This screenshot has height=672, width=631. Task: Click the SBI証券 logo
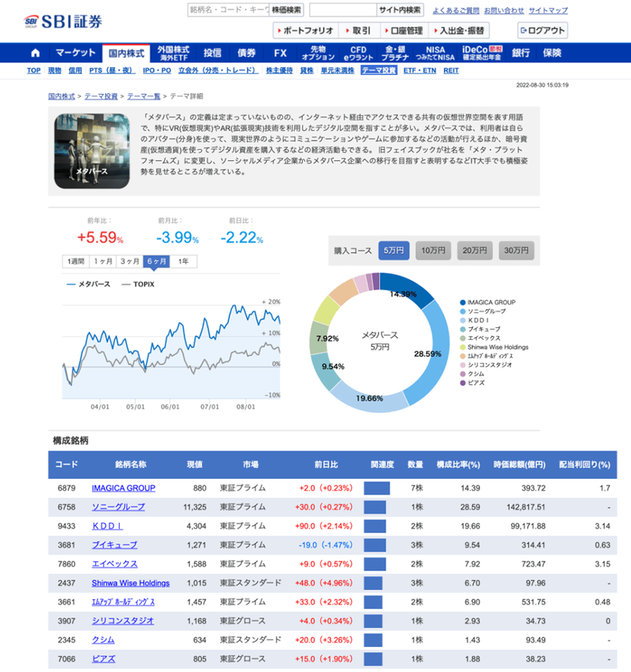click(63, 21)
